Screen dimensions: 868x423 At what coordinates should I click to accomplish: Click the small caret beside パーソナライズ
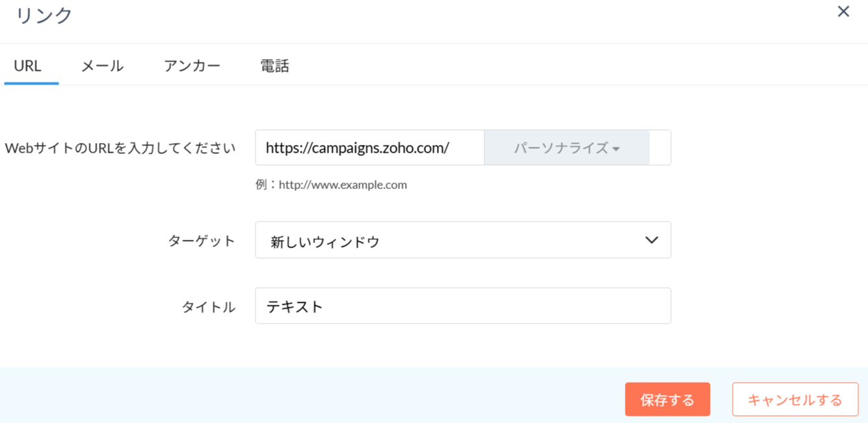pos(616,149)
